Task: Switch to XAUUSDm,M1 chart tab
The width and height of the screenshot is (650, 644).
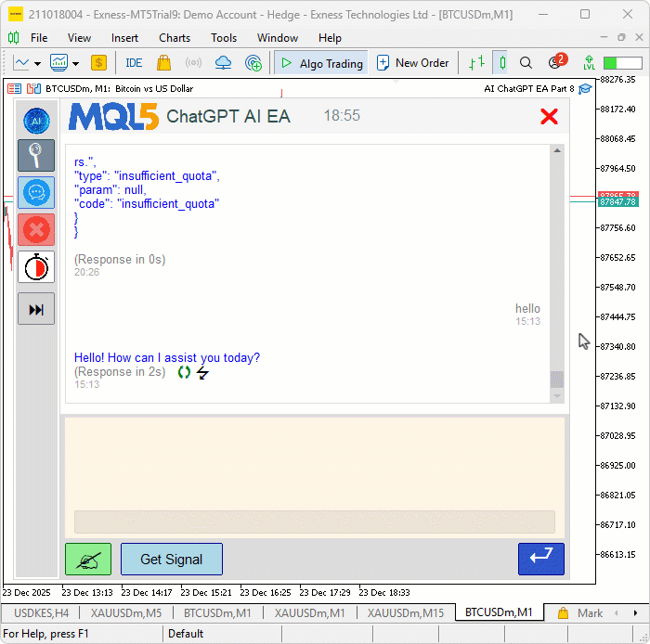Action: tap(309, 613)
